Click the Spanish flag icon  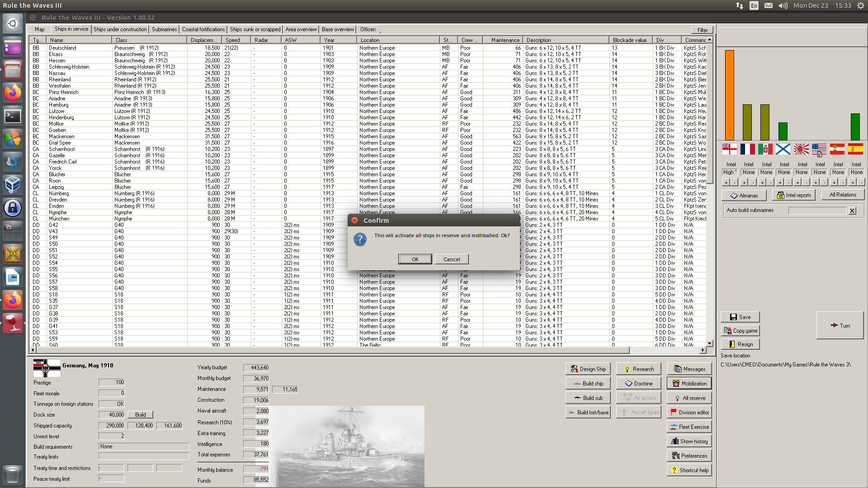pyautogui.click(x=855, y=149)
